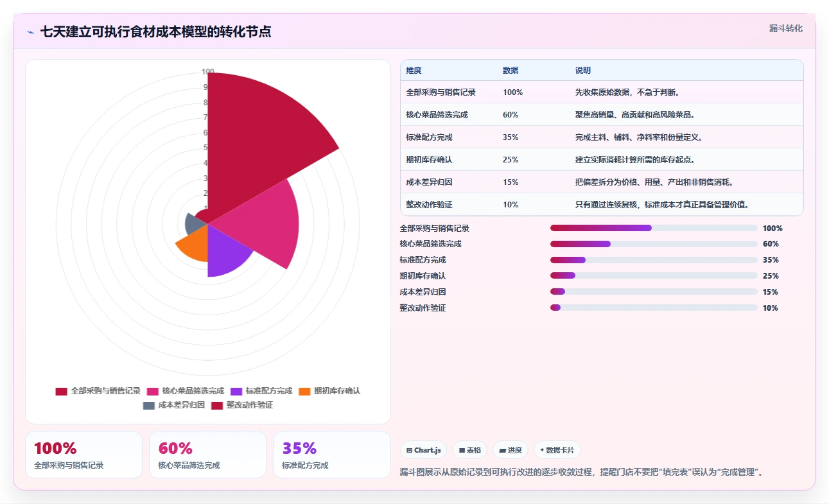Click the 漏斗转化 badge in the header
Screen dimensions: 829x504
click(x=786, y=29)
